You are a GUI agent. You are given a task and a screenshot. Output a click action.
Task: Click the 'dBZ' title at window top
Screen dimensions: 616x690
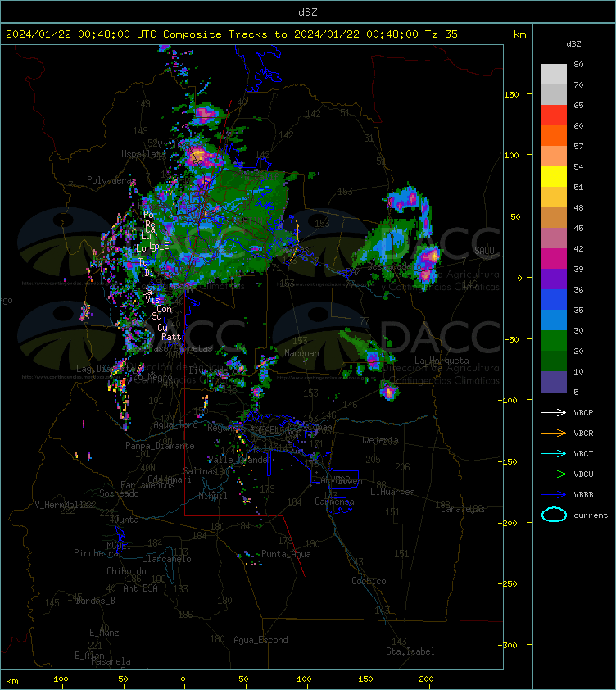pos(307,11)
